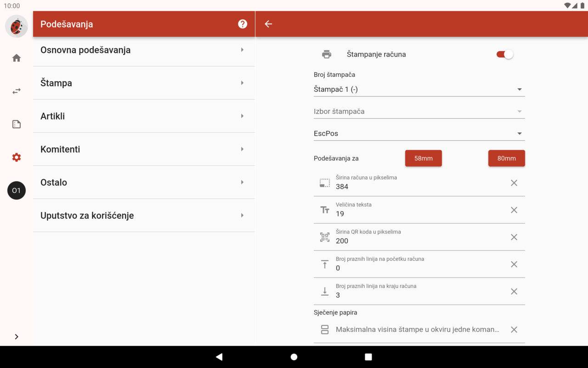
Task: Expand the sidebar with the bottom chevron
Action: (x=17, y=337)
